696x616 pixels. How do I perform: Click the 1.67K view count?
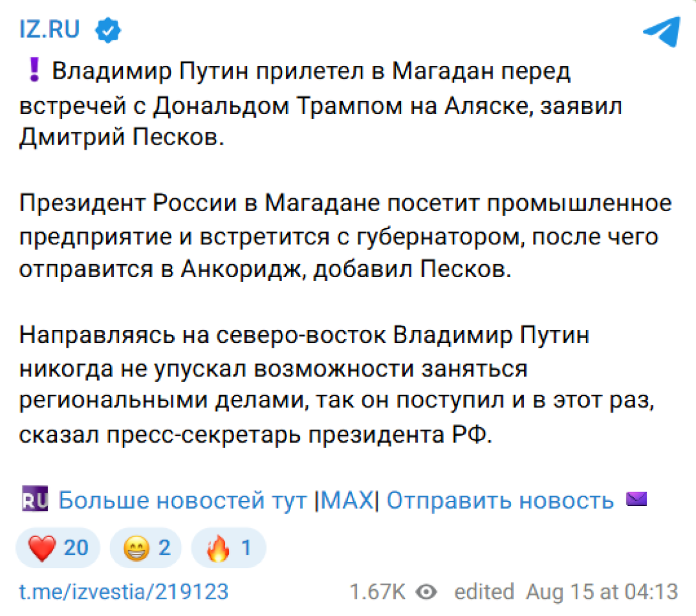point(377,592)
